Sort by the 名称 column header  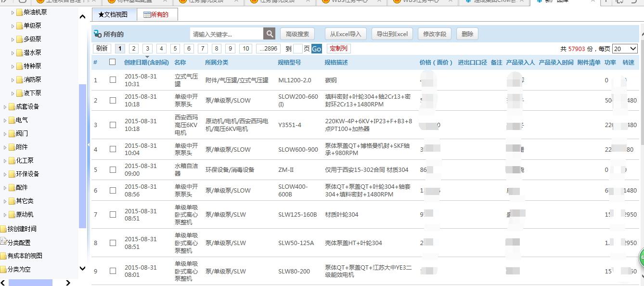180,62
